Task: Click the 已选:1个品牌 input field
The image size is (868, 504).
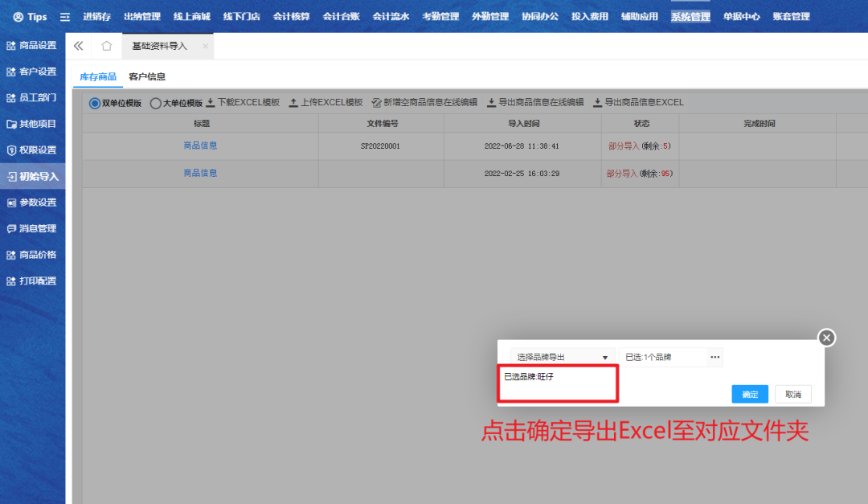Action: click(x=663, y=357)
